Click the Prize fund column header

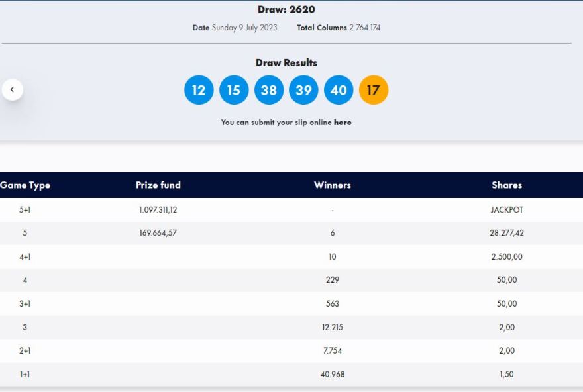click(x=158, y=185)
